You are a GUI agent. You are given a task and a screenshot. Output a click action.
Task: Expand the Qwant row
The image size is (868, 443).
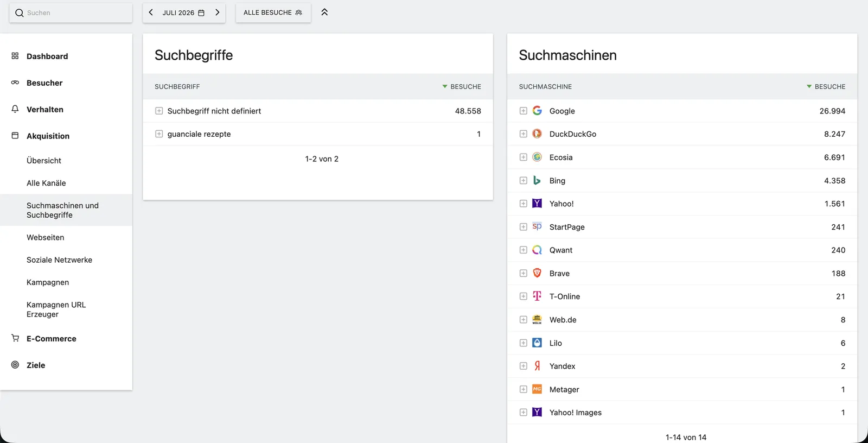[523, 250]
